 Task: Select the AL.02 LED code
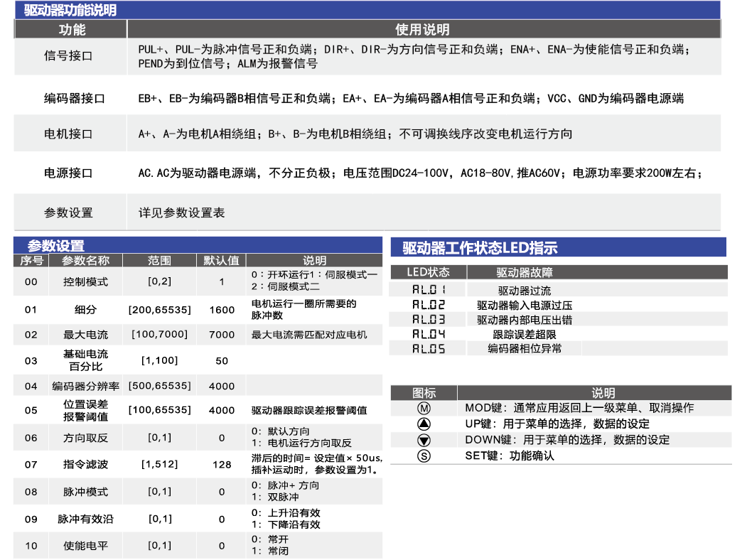pos(429,305)
